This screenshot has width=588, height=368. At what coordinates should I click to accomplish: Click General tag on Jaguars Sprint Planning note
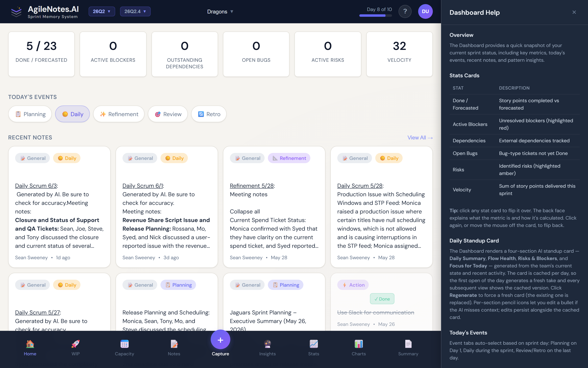pos(247,285)
